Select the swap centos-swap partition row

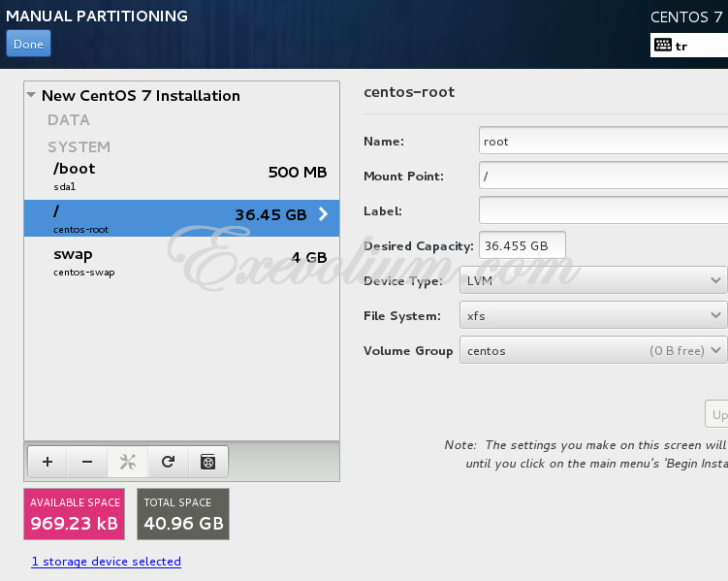181,262
